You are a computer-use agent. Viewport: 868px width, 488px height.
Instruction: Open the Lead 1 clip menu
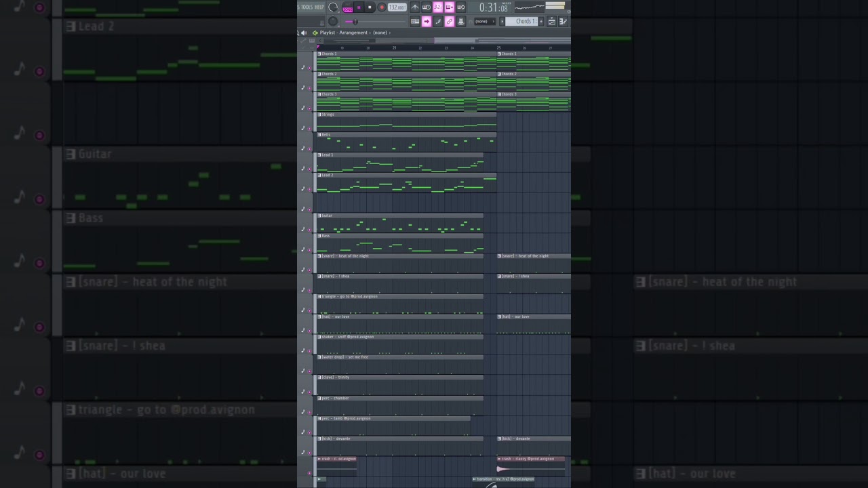tap(319, 155)
